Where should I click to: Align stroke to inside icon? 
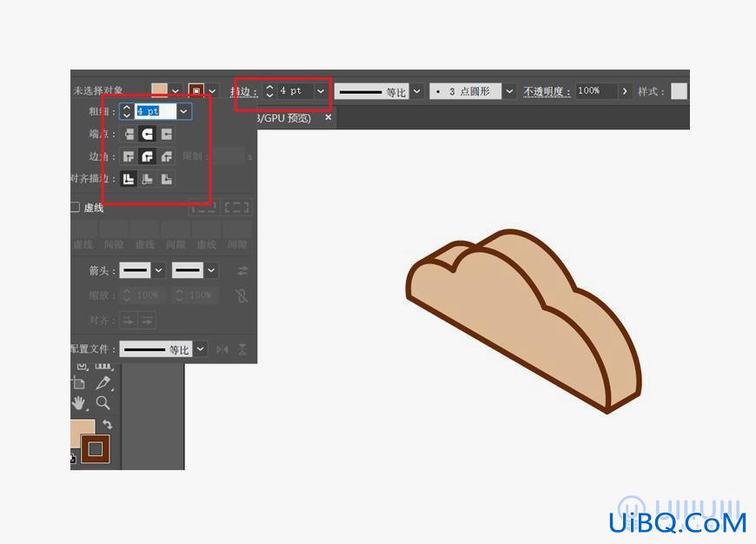point(148,179)
